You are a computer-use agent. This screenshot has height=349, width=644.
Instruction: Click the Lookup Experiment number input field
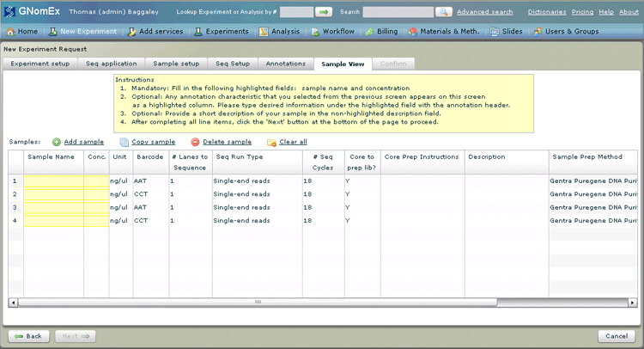pyautogui.click(x=296, y=12)
